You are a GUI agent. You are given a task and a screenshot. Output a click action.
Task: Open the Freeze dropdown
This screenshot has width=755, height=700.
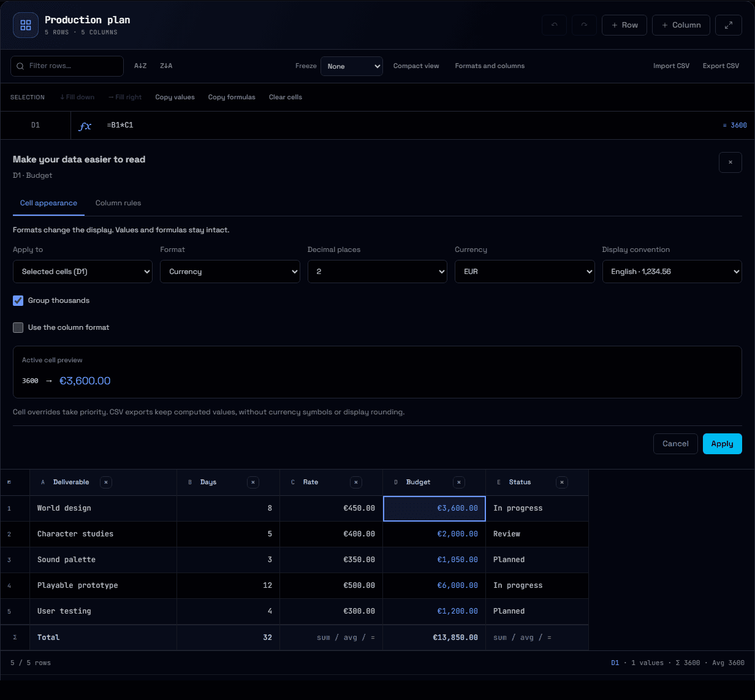352,66
